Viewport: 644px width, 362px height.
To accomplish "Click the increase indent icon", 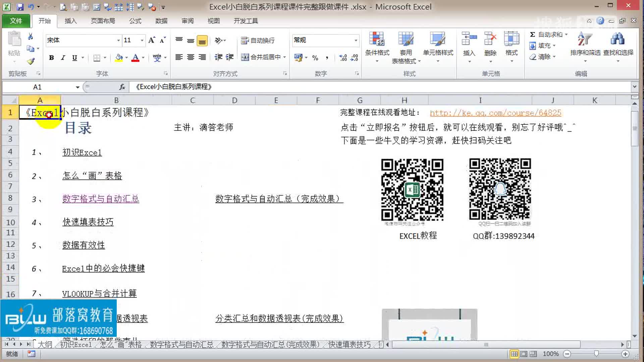I will (230, 57).
